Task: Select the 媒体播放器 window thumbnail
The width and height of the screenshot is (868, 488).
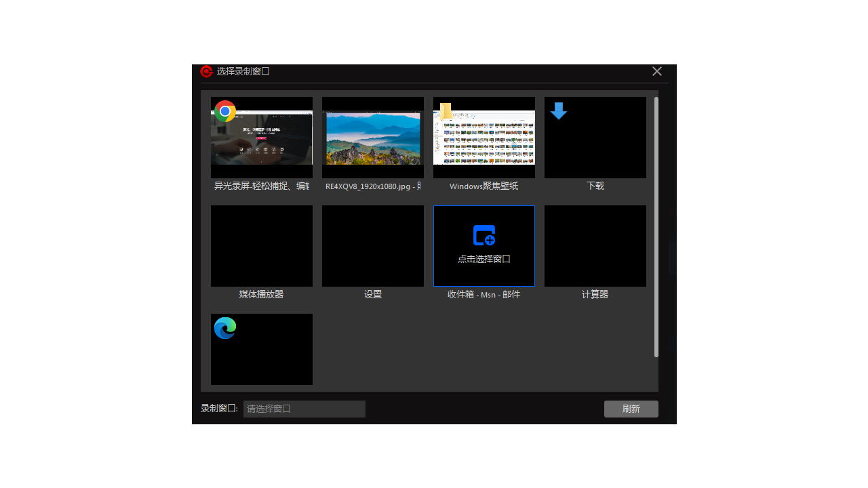Action: [261, 245]
